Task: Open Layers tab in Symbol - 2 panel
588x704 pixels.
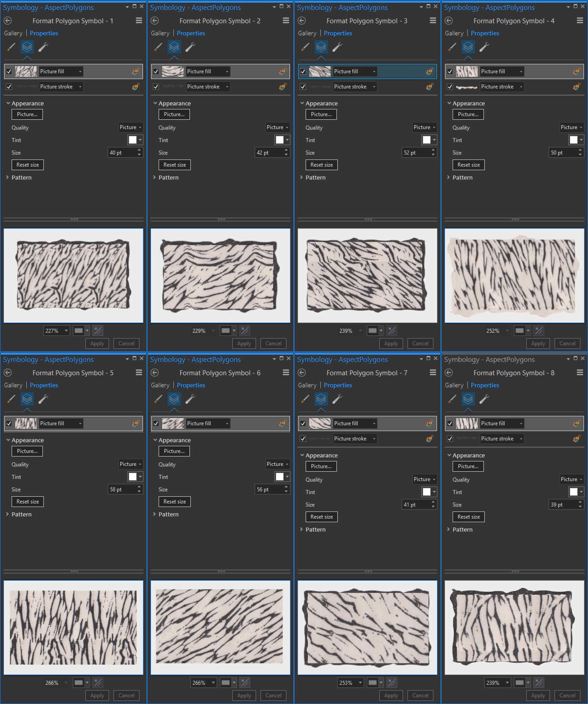Action: [x=174, y=47]
